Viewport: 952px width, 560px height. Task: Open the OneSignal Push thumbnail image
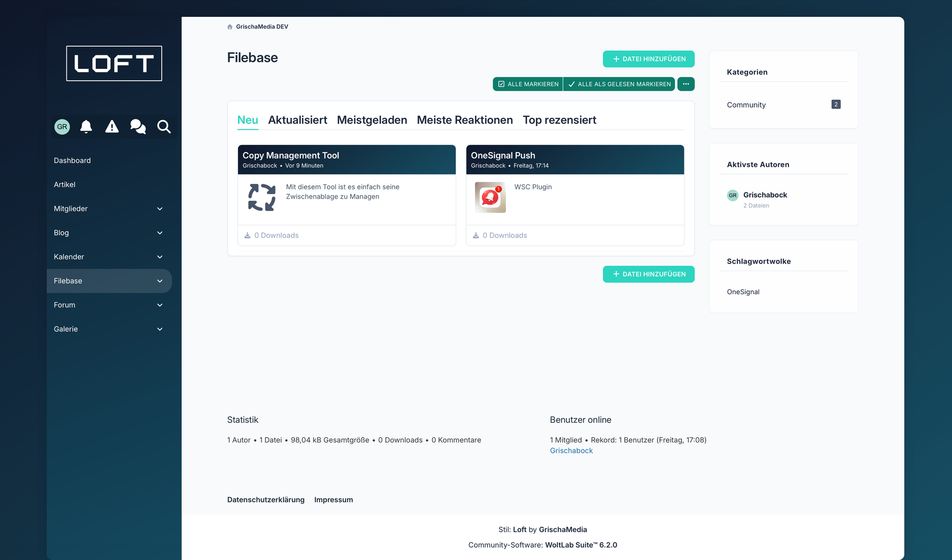490,197
